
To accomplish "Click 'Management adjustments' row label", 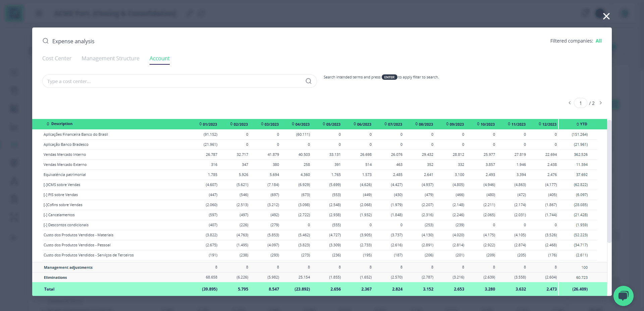I will point(68,267).
